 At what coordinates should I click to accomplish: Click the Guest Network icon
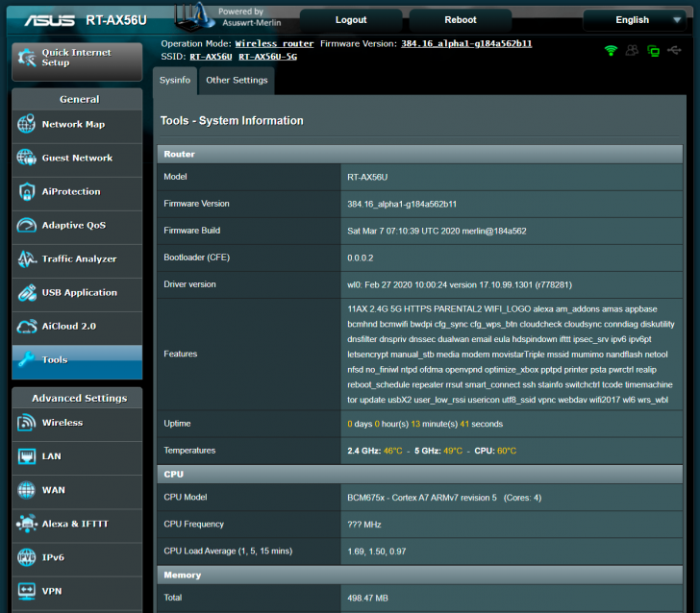[26, 158]
